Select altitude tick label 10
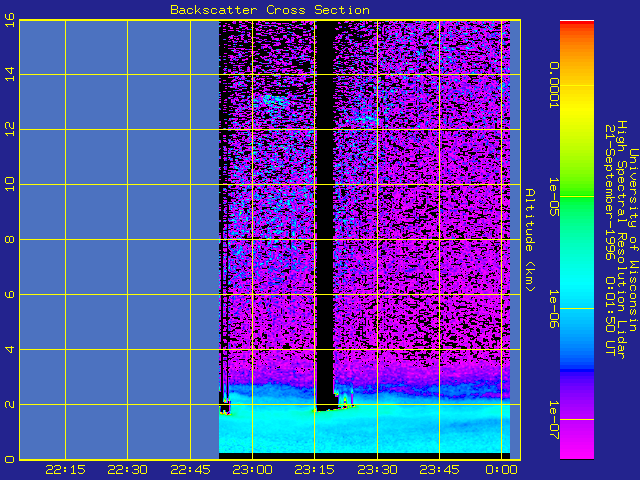Viewport: 640px width, 480px height. point(10,184)
